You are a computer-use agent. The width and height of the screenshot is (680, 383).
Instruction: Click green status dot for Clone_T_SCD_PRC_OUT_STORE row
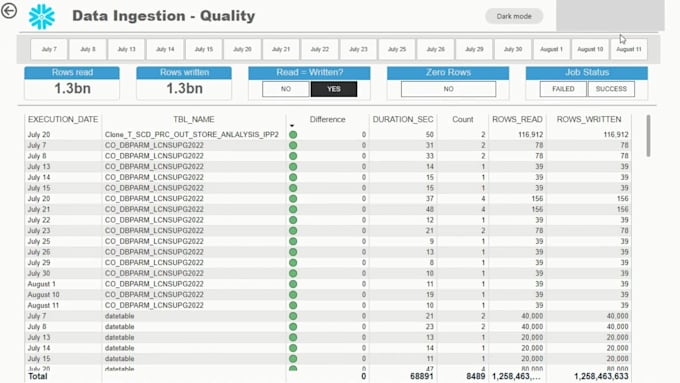[x=293, y=135]
